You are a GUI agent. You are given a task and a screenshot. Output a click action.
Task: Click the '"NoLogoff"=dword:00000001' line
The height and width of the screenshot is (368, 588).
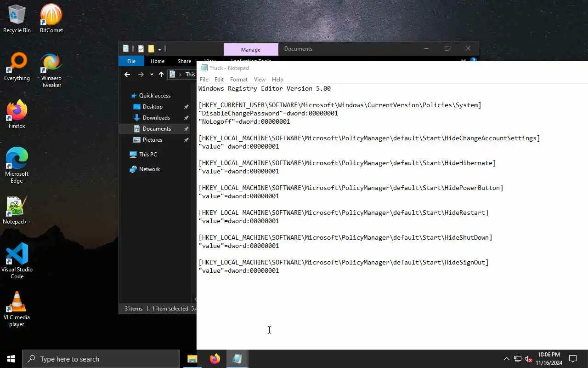(244, 121)
